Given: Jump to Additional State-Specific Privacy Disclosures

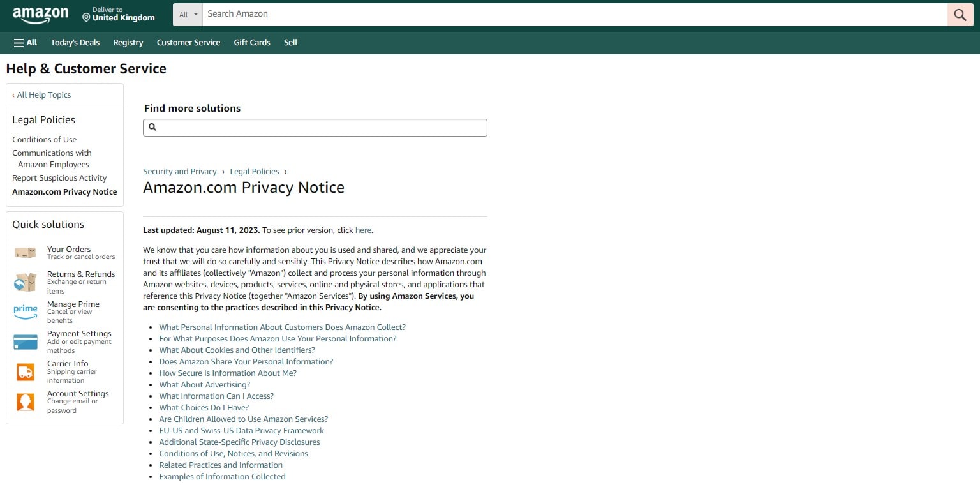Looking at the screenshot, I should tap(239, 442).
